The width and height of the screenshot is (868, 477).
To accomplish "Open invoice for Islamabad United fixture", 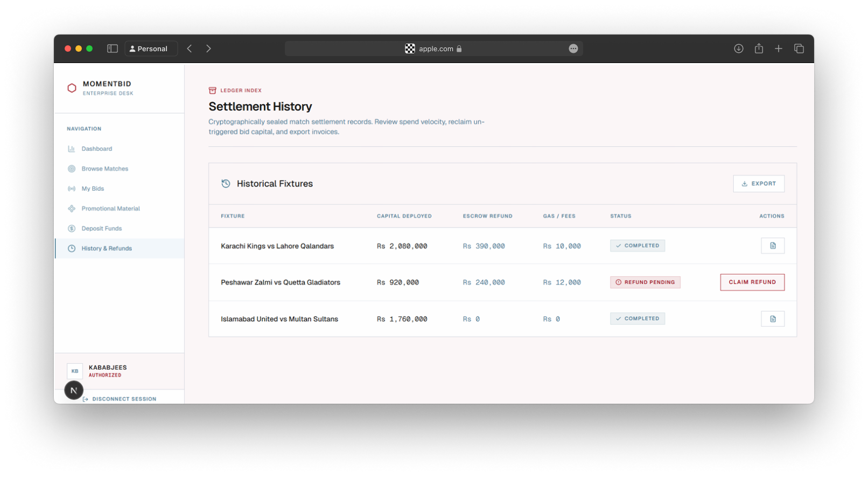I will pos(773,319).
